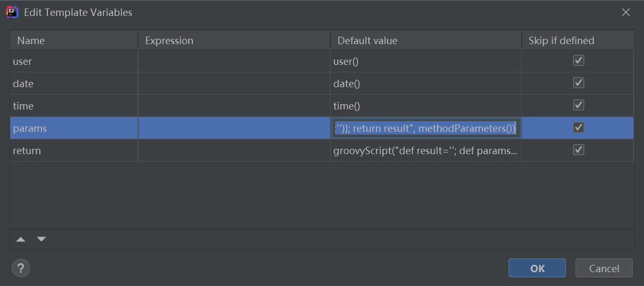Viewport: 644px width, 286px height.
Task: Click the Expression cell for user
Action: click(x=234, y=61)
